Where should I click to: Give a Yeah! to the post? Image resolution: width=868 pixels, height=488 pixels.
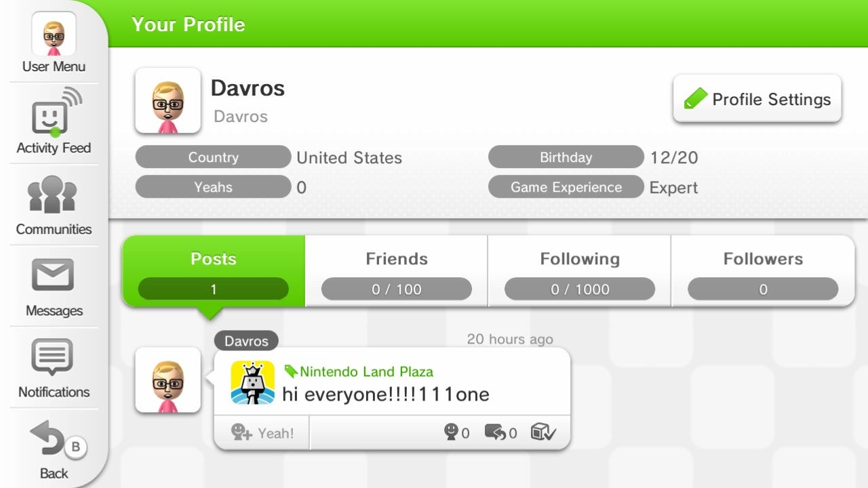(x=262, y=432)
